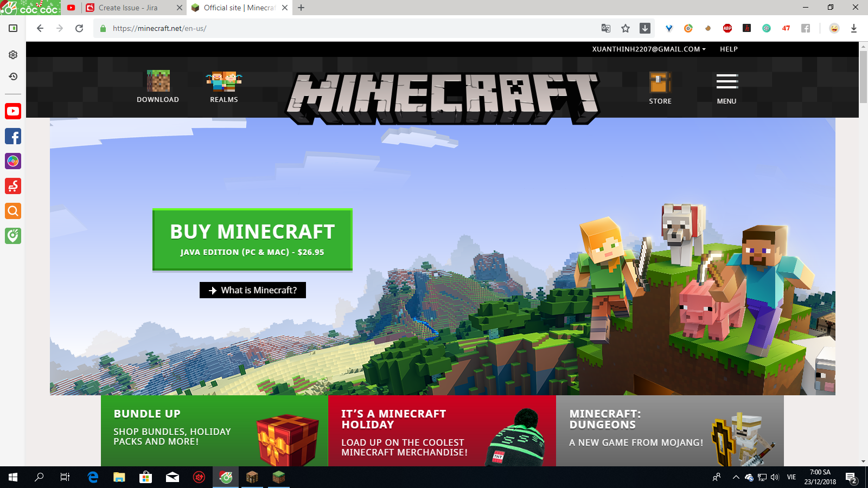Open Mail app from taskbar
The height and width of the screenshot is (488, 868).
[x=173, y=477]
